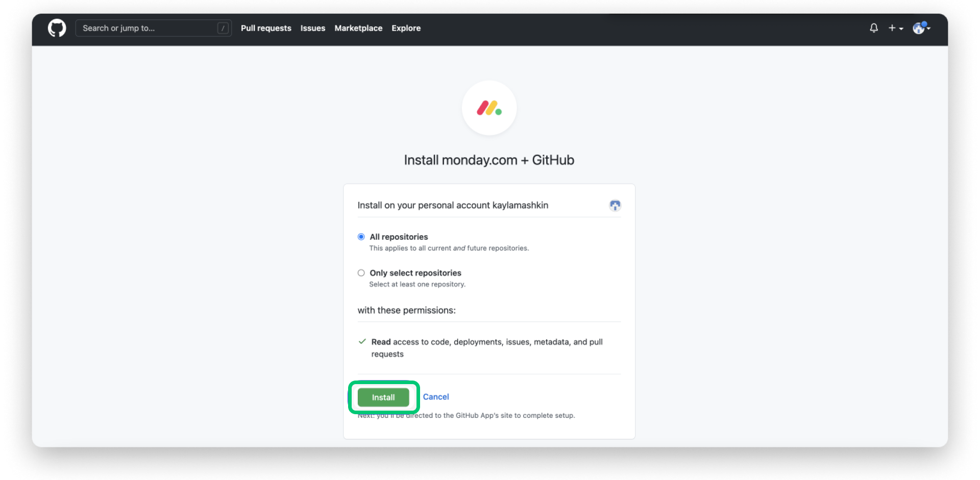Click your profile avatar in the header

(920, 28)
